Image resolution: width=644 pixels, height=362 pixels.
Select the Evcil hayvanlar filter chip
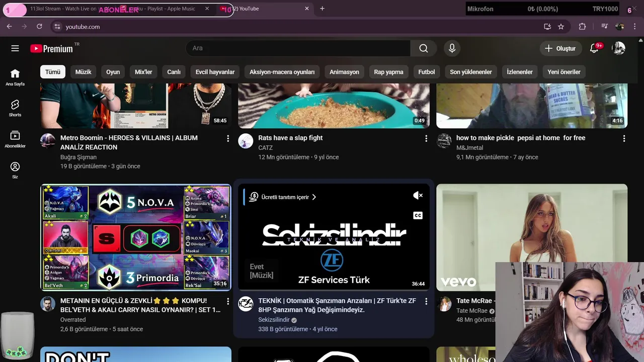point(215,72)
